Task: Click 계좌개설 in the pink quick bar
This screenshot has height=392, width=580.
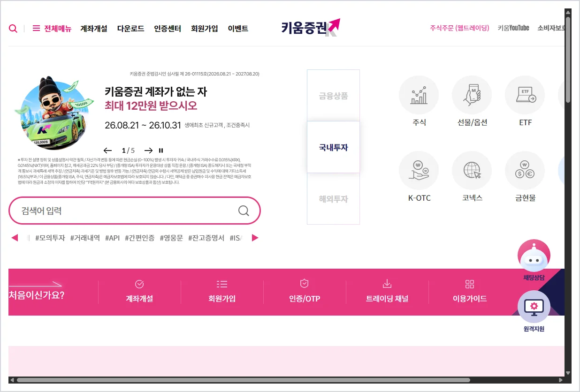Action: coord(139,292)
